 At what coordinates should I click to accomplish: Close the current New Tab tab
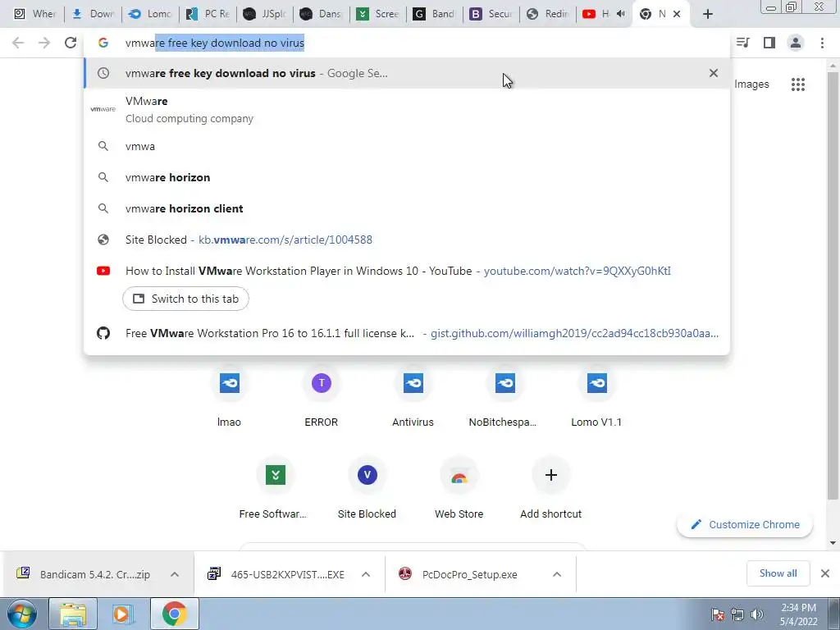[x=677, y=14]
